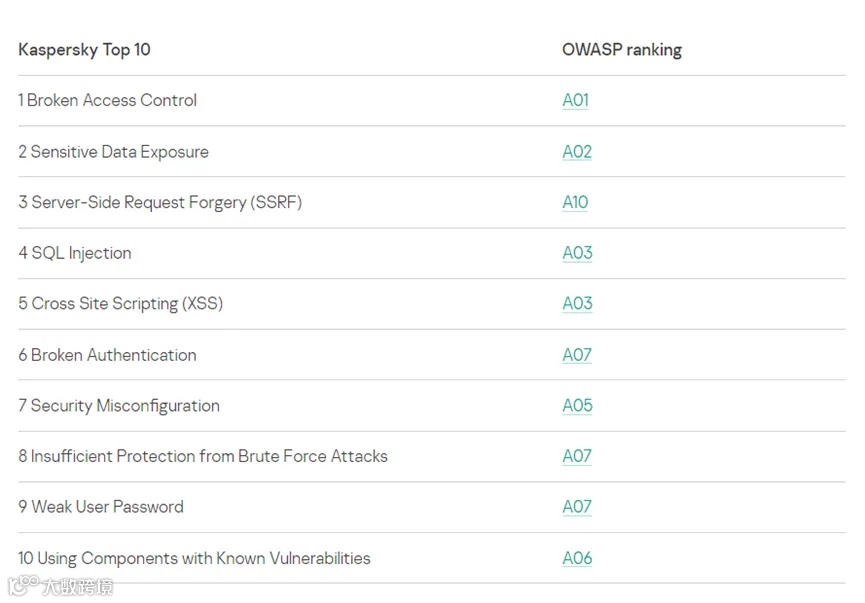Image resolution: width=865 pixels, height=603 pixels.
Task: Click the A10 link for SSRF
Action: coord(575,202)
